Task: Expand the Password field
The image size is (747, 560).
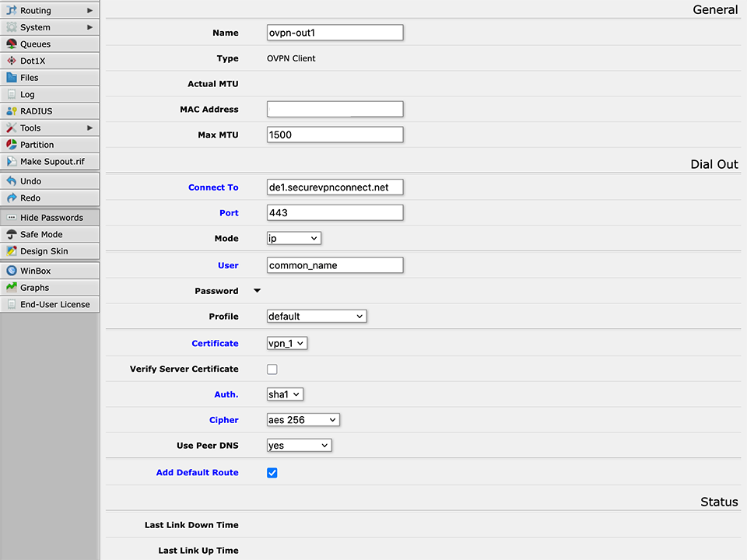Action: (257, 290)
